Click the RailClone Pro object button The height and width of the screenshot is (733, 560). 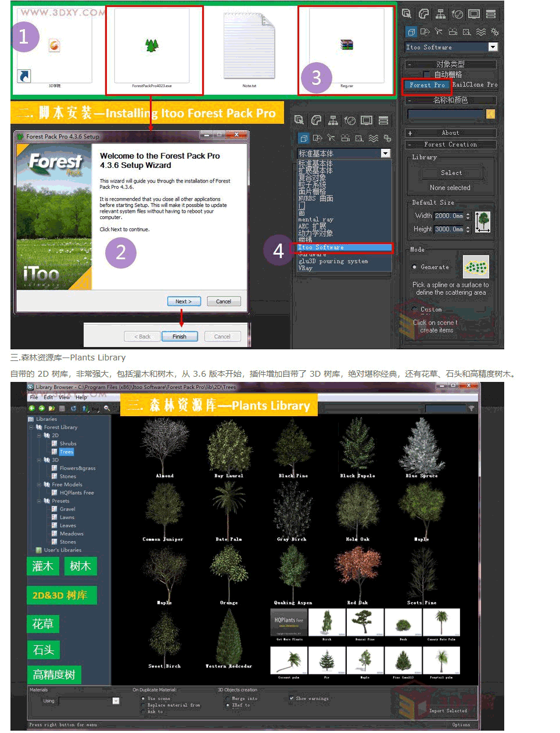pos(475,85)
